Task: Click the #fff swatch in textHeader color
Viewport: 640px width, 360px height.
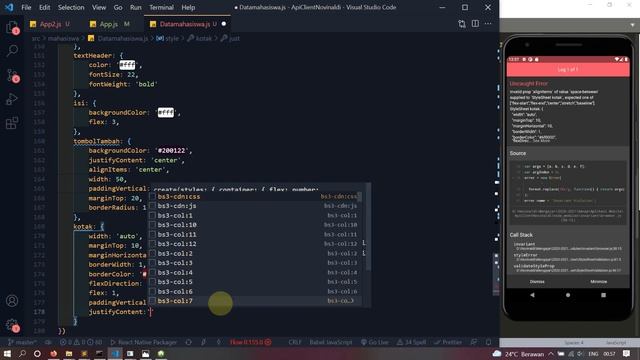Action: [x=127, y=65]
